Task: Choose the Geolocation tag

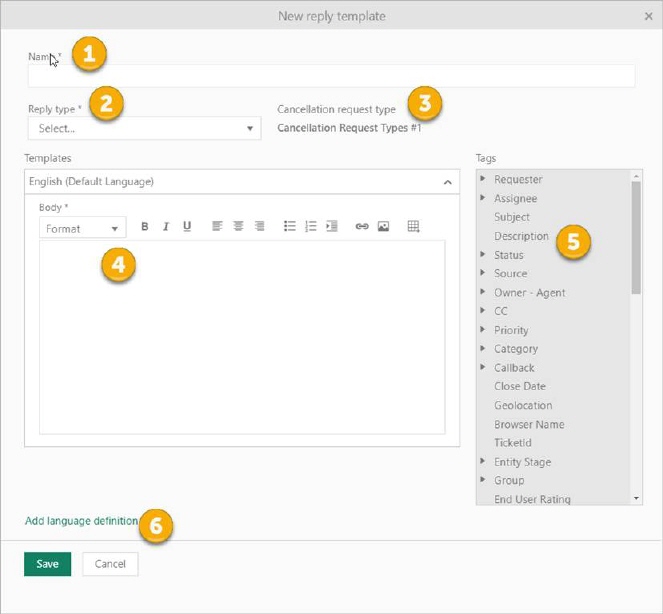Action: point(523,405)
